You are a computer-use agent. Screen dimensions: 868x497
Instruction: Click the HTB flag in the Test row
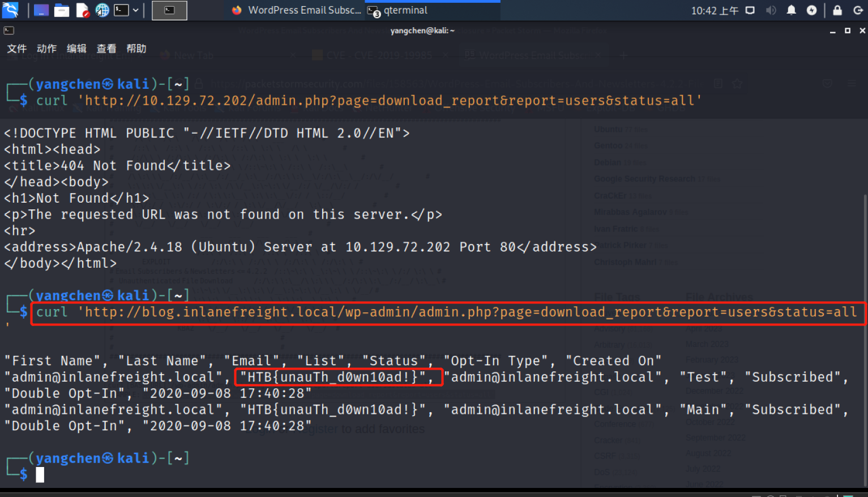(333, 377)
